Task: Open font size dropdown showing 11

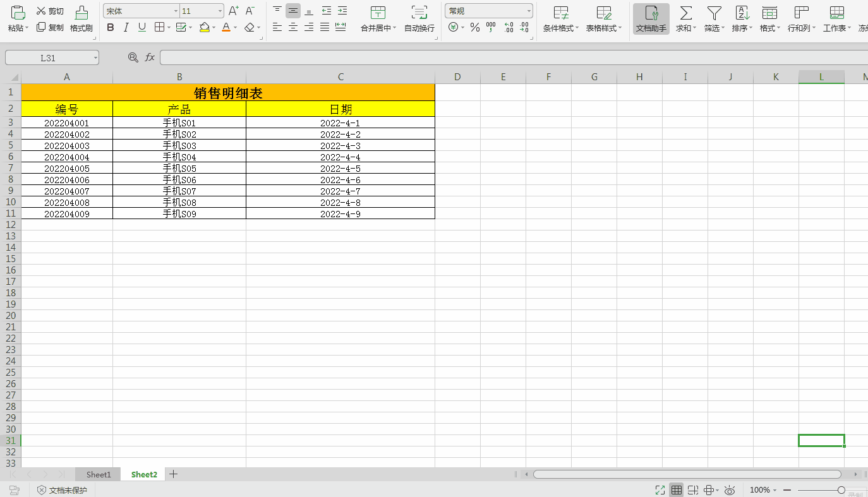Action: click(220, 11)
